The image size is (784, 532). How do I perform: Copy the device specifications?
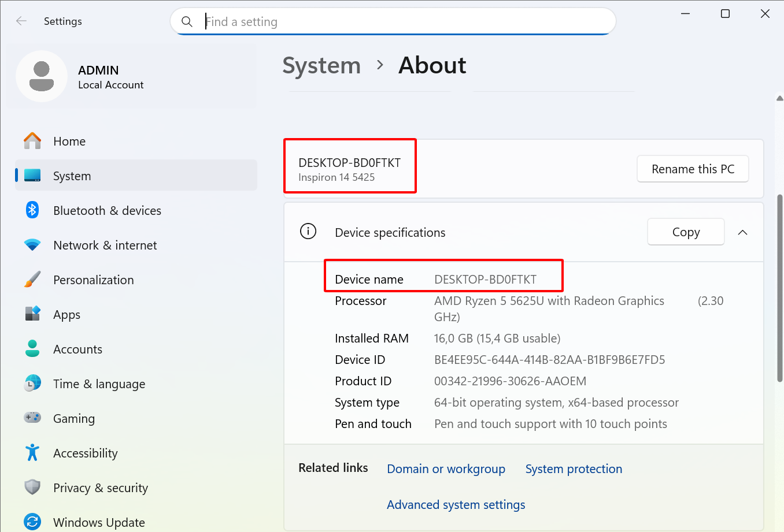click(686, 232)
